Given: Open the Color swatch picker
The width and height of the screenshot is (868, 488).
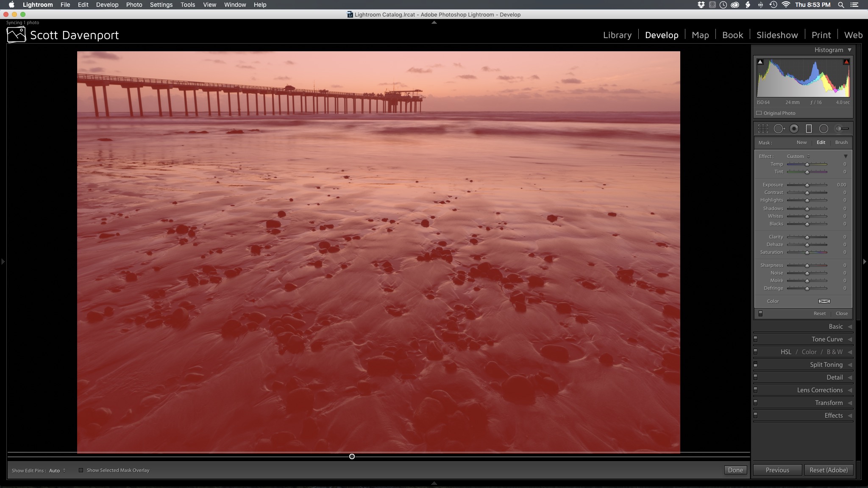Looking at the screenshot, I should click(x=824, y=301).
